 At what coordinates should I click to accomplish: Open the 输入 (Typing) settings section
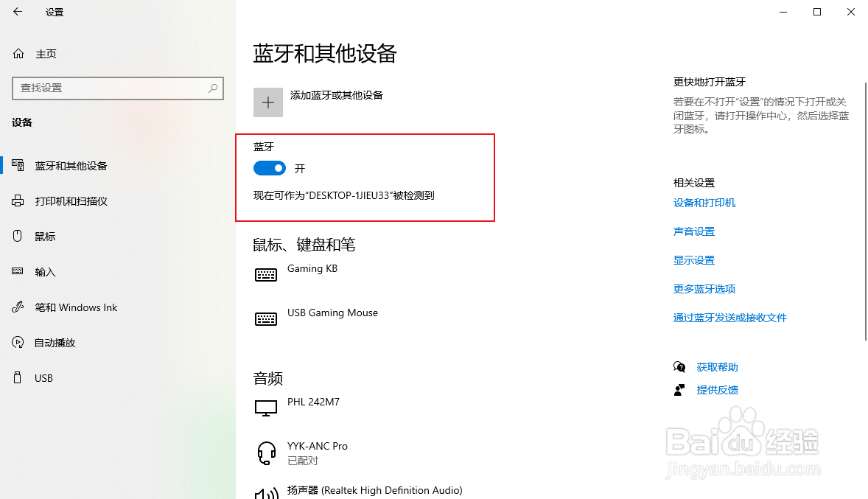(44, 271)
